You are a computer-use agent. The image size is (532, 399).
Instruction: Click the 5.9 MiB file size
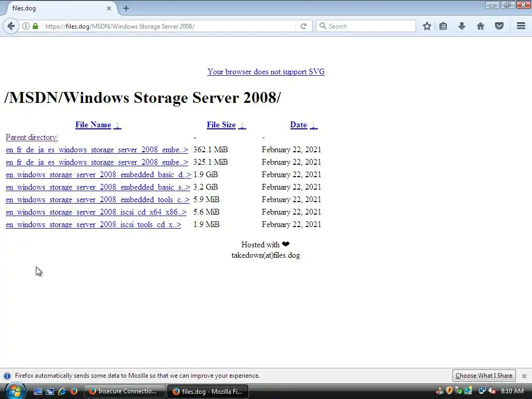click(206, 199)
